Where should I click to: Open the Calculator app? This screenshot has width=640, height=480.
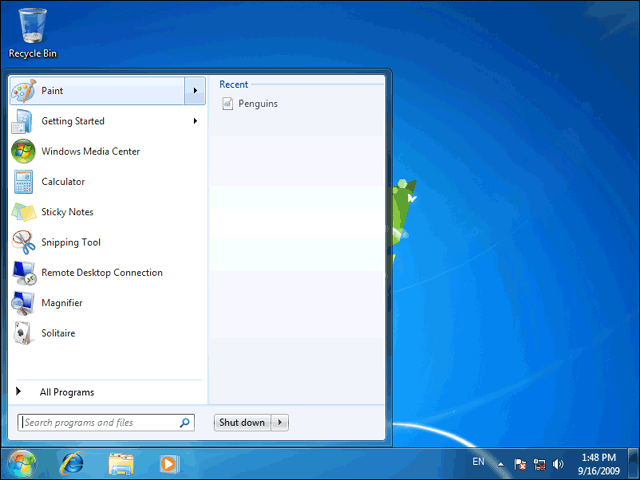click(107, 182)
